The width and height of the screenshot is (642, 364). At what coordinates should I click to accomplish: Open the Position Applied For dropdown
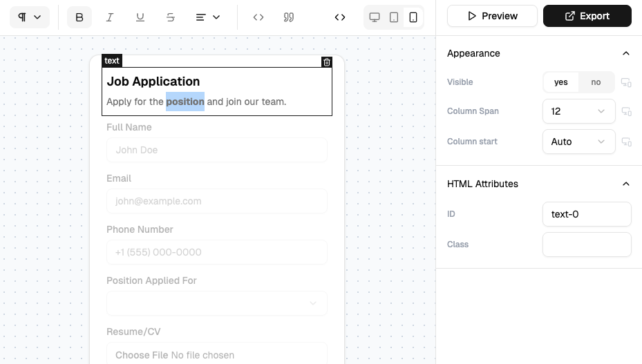click(x=216, y=303)
